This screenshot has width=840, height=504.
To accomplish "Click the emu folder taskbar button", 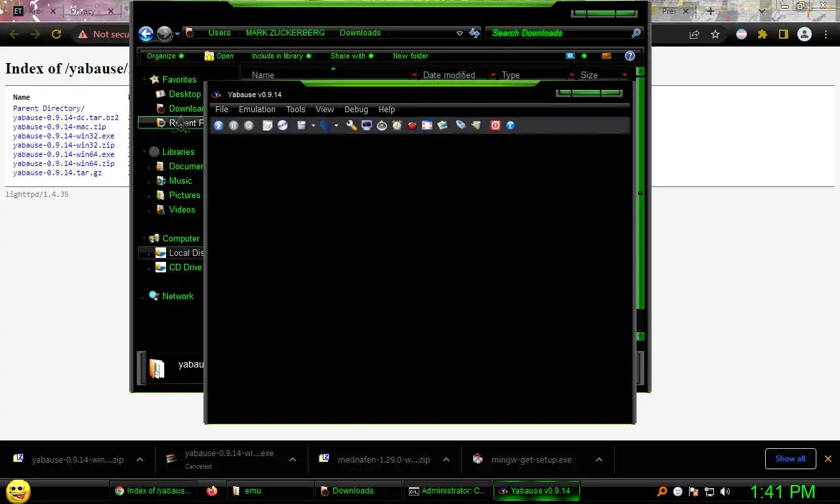I will point(269,490).
